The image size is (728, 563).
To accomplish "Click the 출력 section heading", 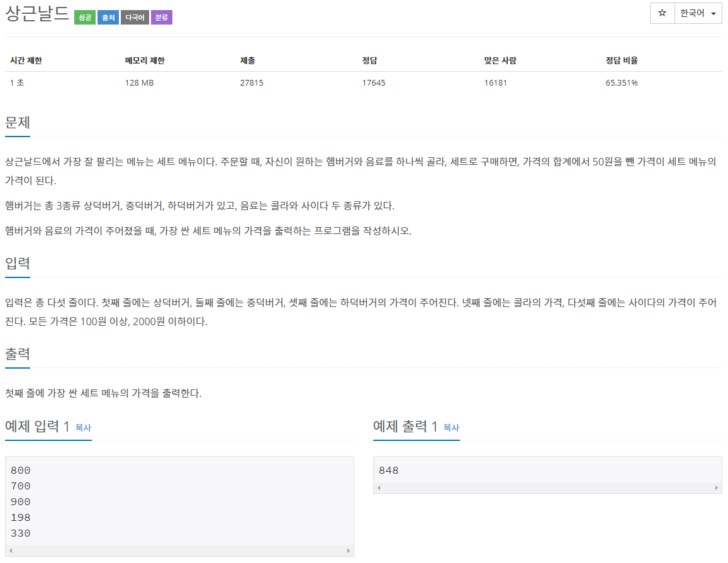I will (18, 354).
